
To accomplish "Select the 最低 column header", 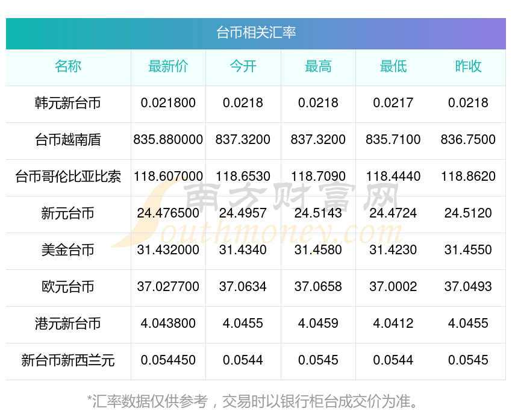I will pos(393,67).
